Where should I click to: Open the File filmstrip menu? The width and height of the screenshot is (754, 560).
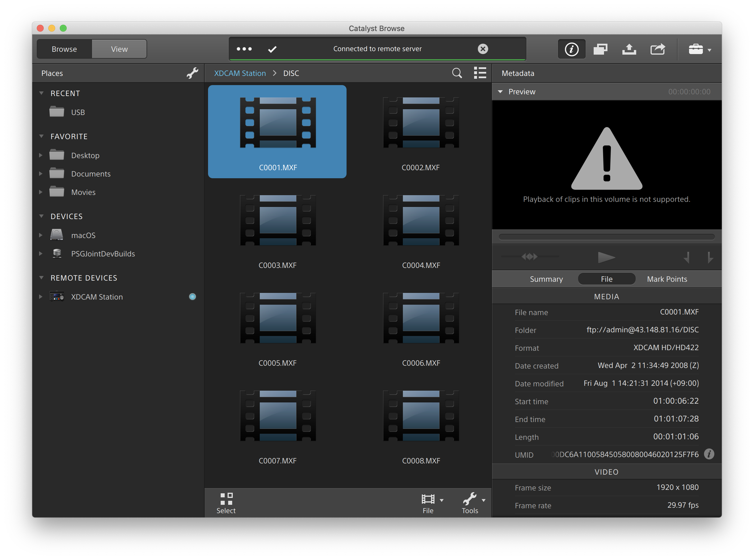coord(431,503)
